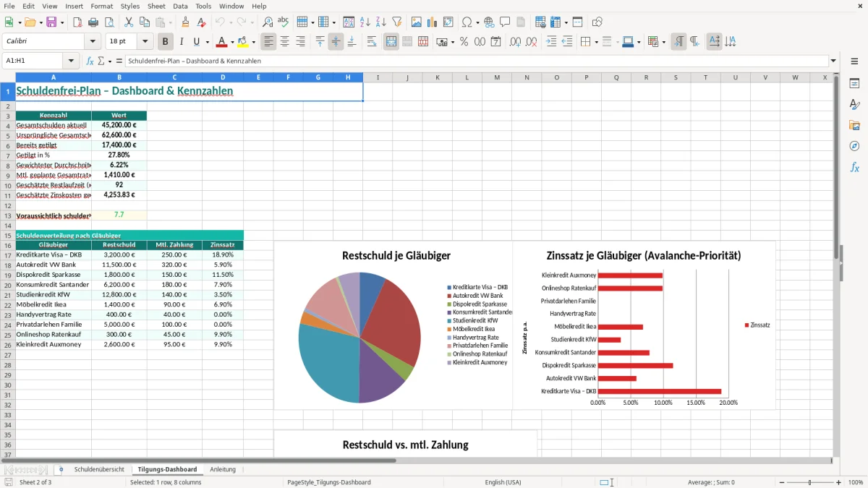Click the status bar zoom slider
This screenshot has height=488, width=868.
pos(809,482)
